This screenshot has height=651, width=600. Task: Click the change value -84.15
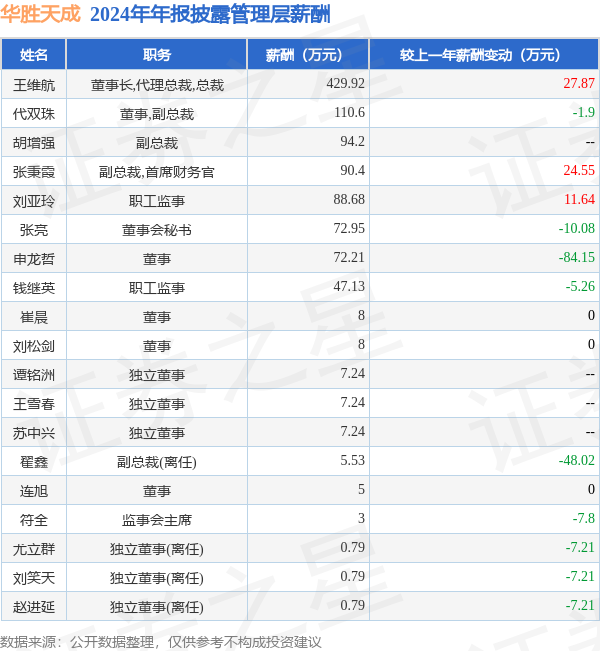pos(577,258)
